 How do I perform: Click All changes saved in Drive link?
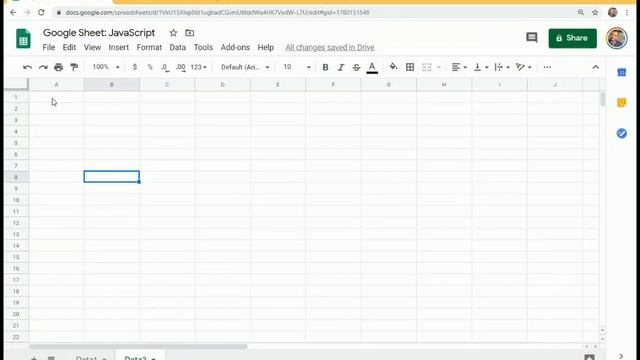[x=330, y=47]
